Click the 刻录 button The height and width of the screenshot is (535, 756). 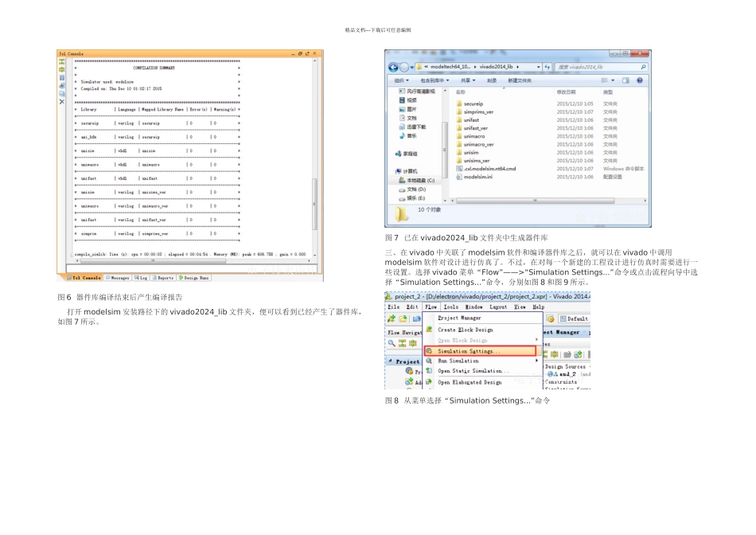point(491,80)
